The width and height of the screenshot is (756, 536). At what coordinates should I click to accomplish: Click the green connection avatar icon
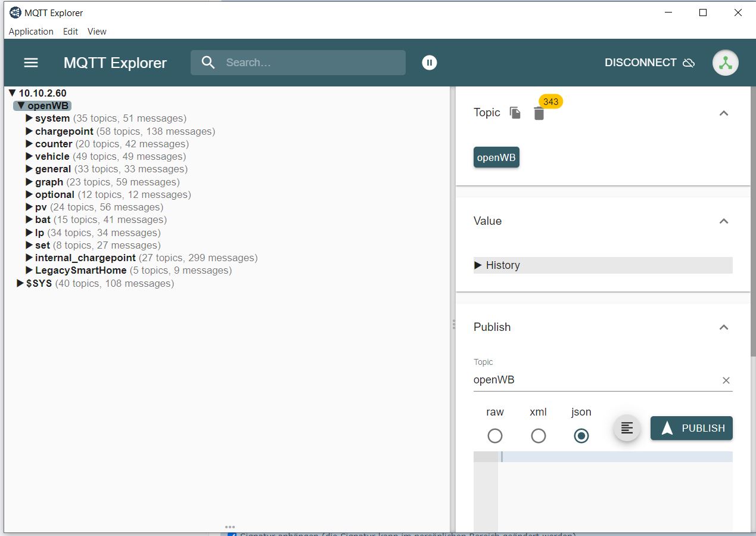pyautogui.click(x=726, y=63)
